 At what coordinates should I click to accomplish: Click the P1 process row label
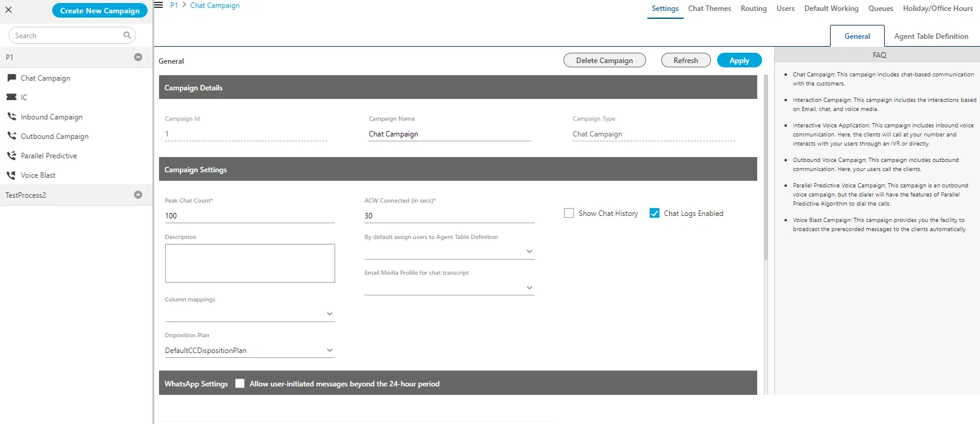9,58
